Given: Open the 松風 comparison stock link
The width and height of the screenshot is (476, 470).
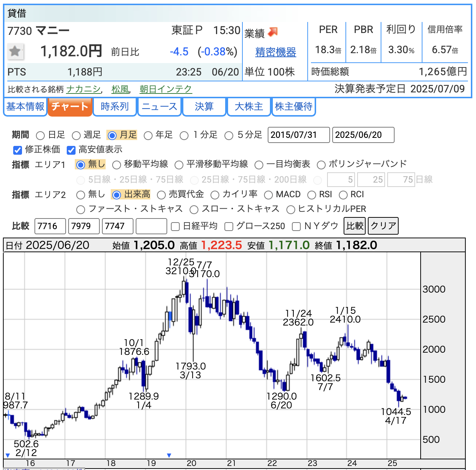Looking at the screenshot, I should pyautogui.click(x=120, y=89).
